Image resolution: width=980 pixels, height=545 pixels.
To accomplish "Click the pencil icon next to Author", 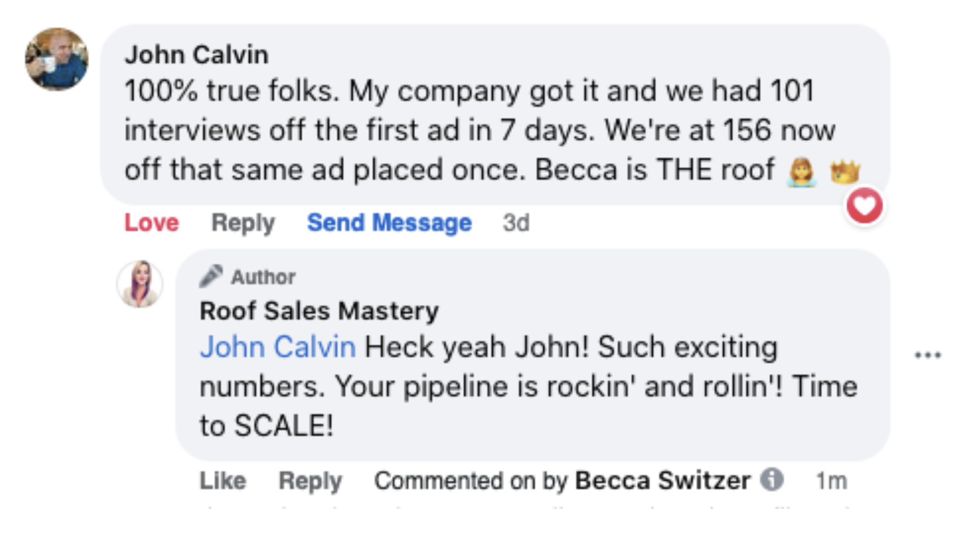I will pos(211,276).
